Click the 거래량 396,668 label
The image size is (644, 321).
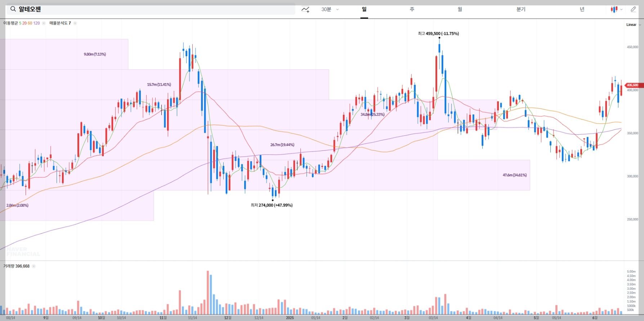(17, 266)
